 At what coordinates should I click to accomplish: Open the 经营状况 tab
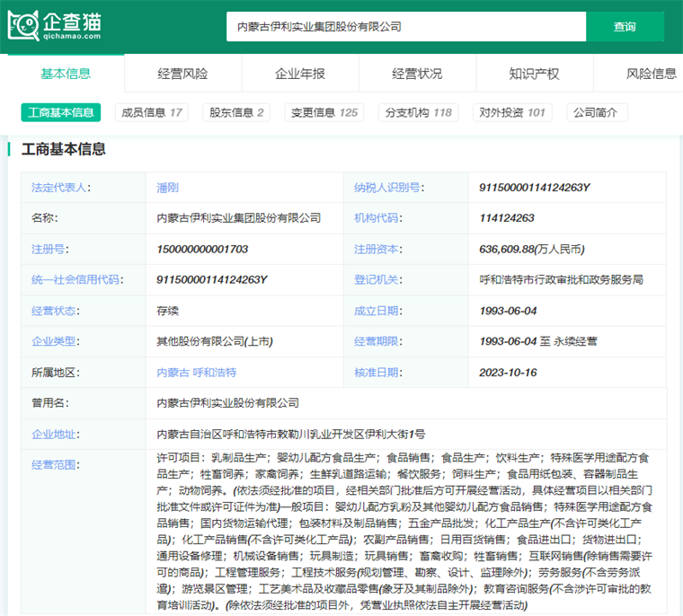click(417, 74)
